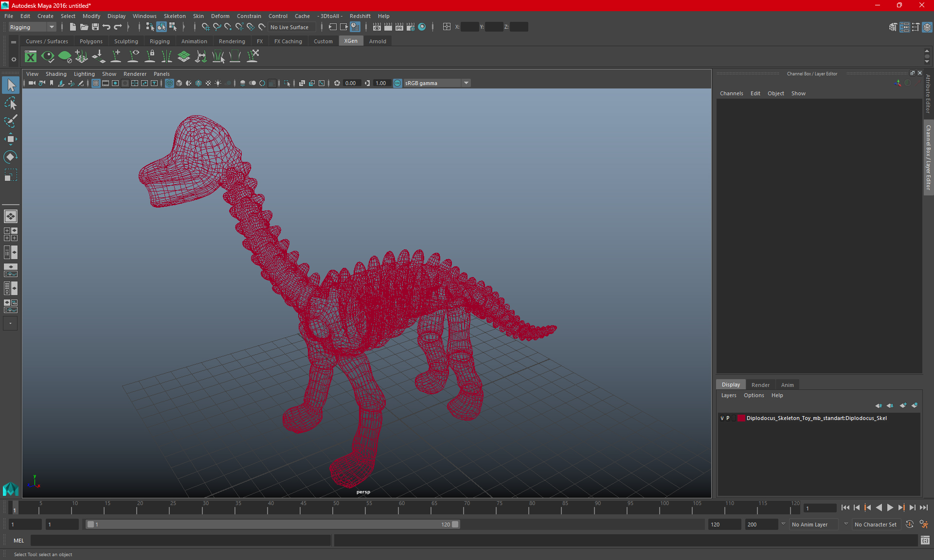Open the Layers menu in Layer Editor
The height and width of the screenshot is (560, 934).
tap(728, 395)
